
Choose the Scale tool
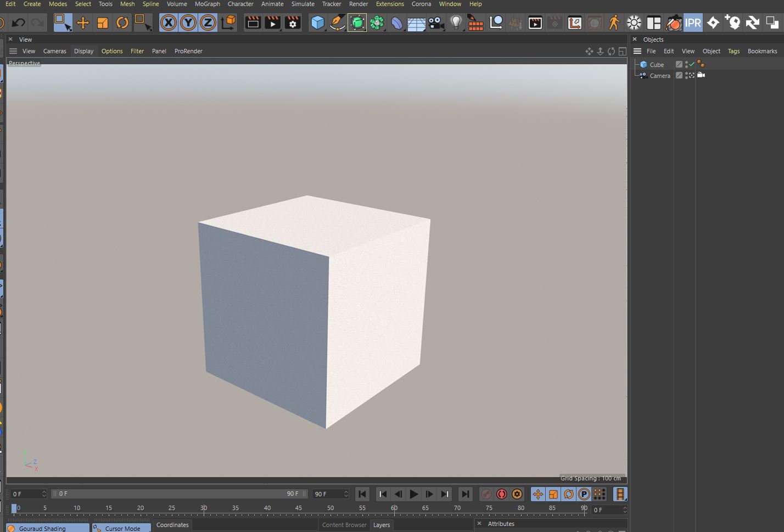point(103,23)
